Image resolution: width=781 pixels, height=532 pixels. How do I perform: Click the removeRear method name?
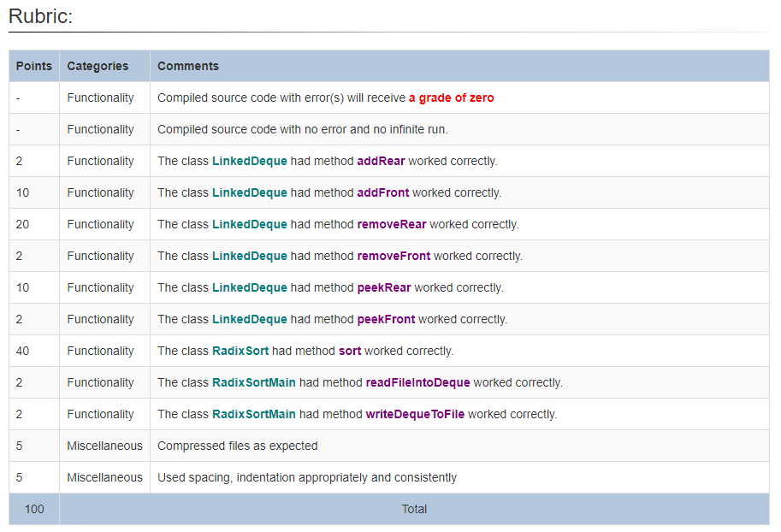392,224
